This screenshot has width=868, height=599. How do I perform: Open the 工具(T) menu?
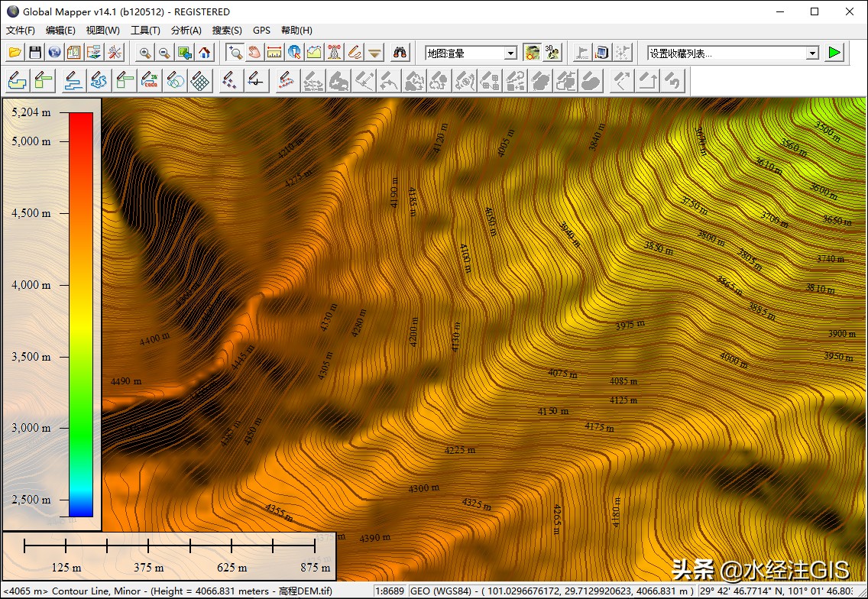click(x=145, y=31)
